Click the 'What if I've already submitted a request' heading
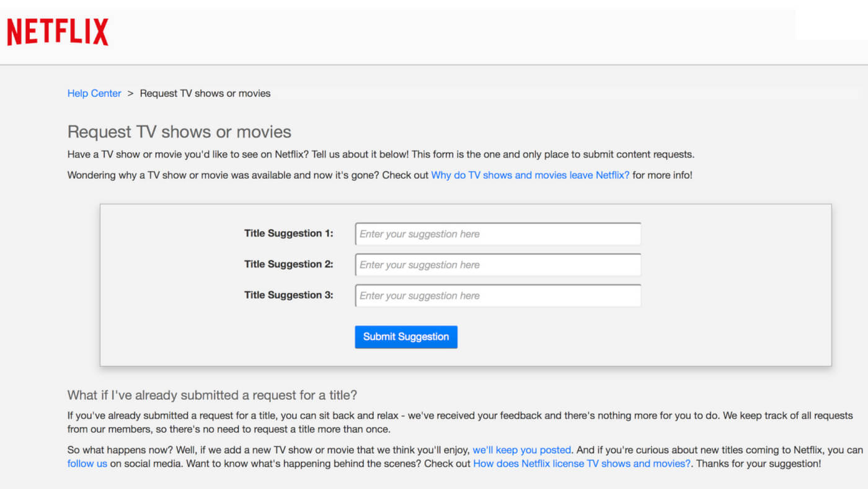Image resolution: width=868 pixels, height=489 pixels. click(x=212, y=395)
